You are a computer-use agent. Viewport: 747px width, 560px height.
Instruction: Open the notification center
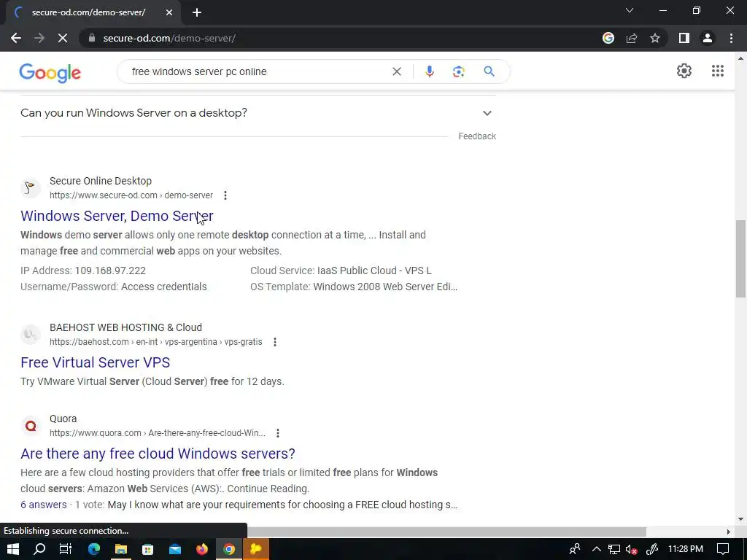tap(723, 549)
